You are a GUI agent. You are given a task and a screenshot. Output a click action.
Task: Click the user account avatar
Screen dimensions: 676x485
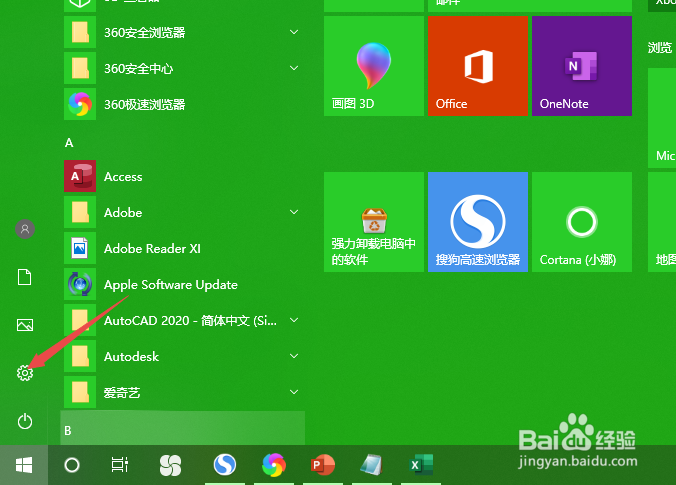point(25,229)
